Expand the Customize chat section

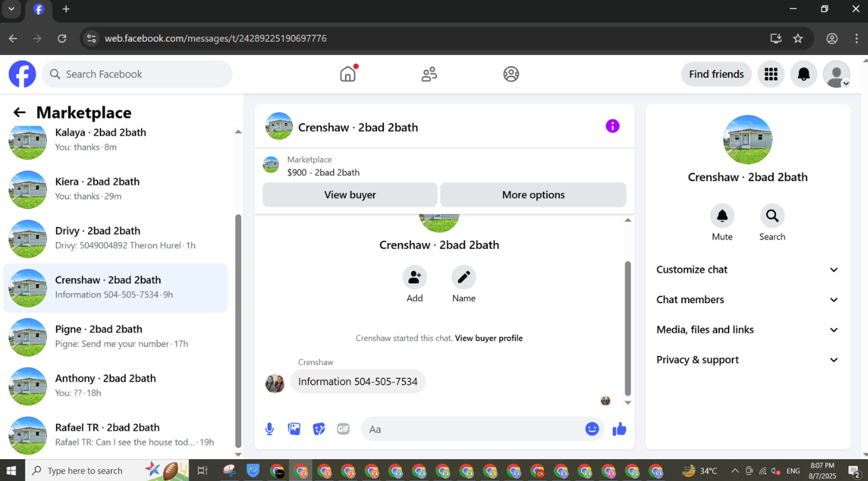(x=747, y=269)
